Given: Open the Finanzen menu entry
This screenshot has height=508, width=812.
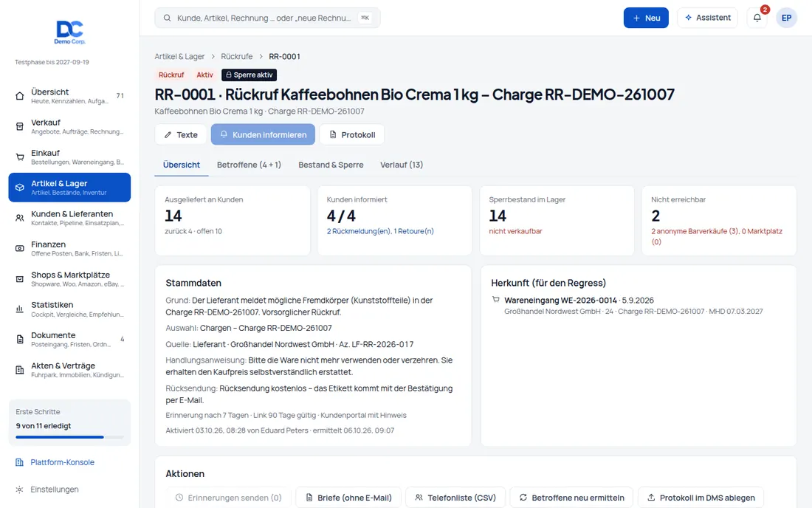Looking at the screenshot, I should tap(69, 249).
